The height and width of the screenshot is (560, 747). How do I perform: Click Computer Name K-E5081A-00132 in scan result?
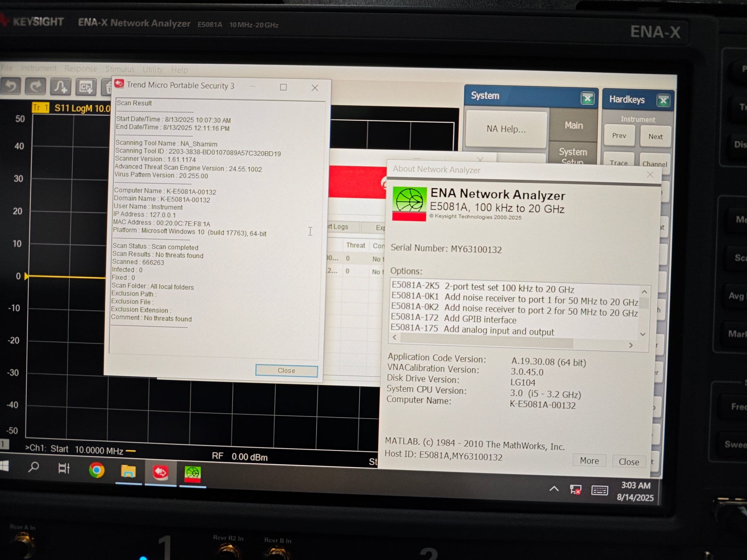click(165, 191)
